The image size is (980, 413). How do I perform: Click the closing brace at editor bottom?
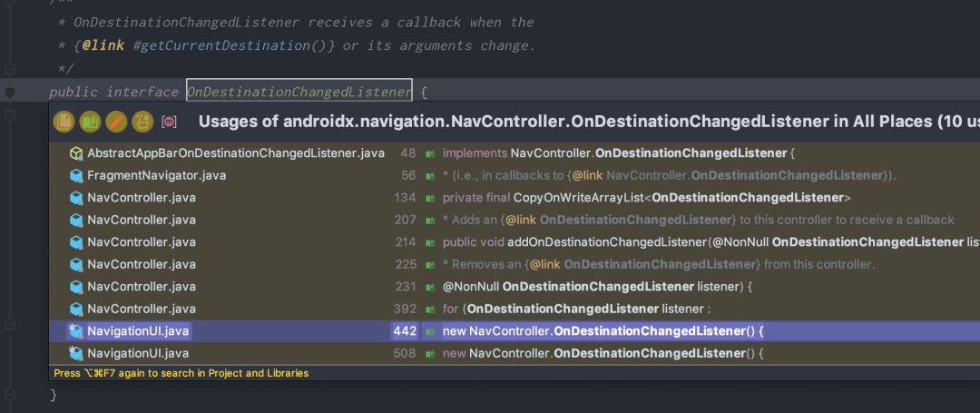(54, 395)
